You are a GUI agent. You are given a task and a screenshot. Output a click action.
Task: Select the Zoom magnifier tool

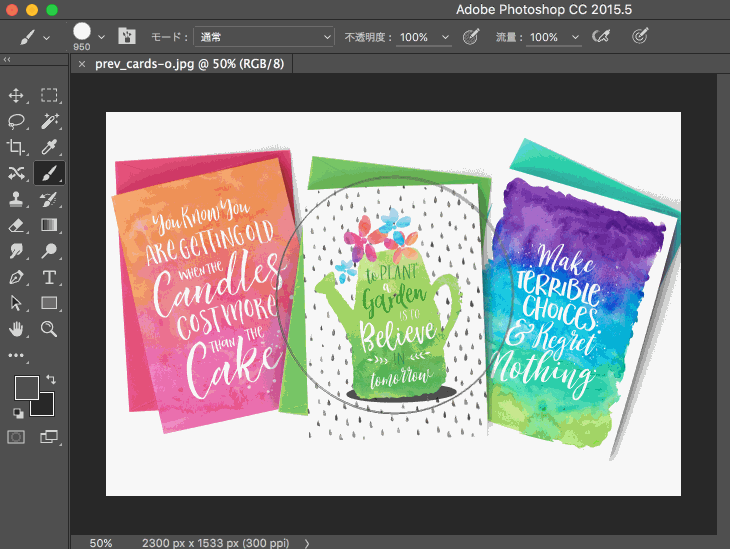49,329
